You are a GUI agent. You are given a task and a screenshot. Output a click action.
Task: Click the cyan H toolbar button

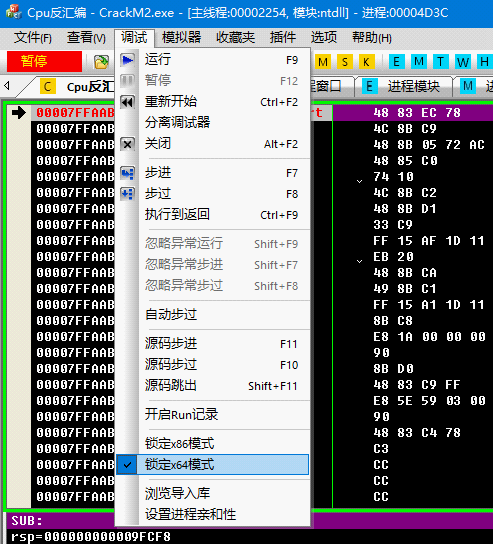485,62
